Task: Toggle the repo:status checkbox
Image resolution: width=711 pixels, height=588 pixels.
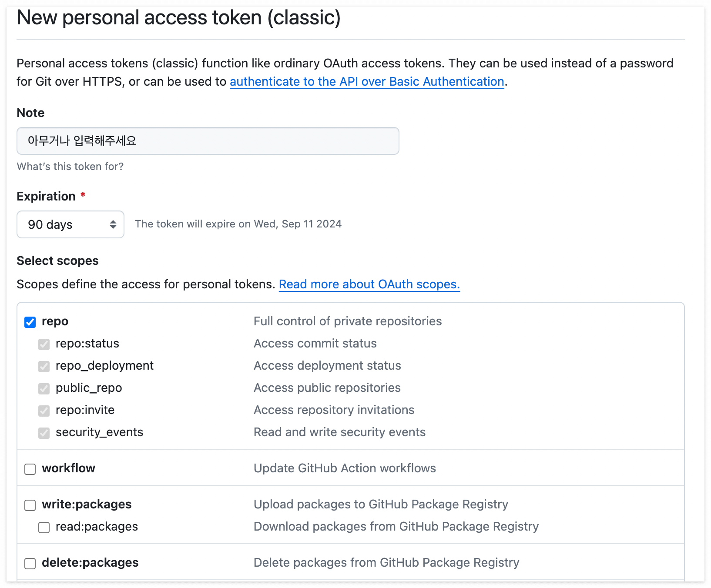Action: pos(44,344)
